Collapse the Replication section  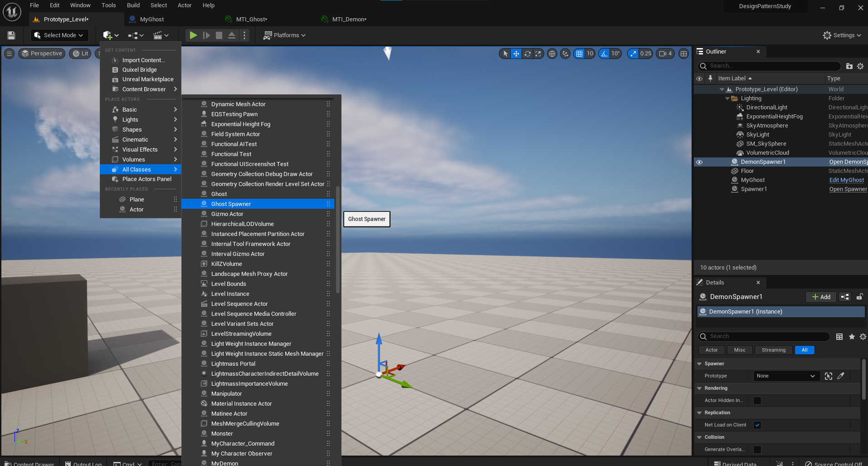(699, 413)
